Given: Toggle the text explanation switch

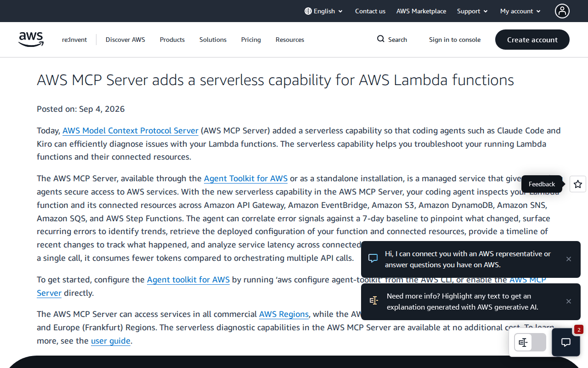Looking at the screenshot, I should [530, 342].
